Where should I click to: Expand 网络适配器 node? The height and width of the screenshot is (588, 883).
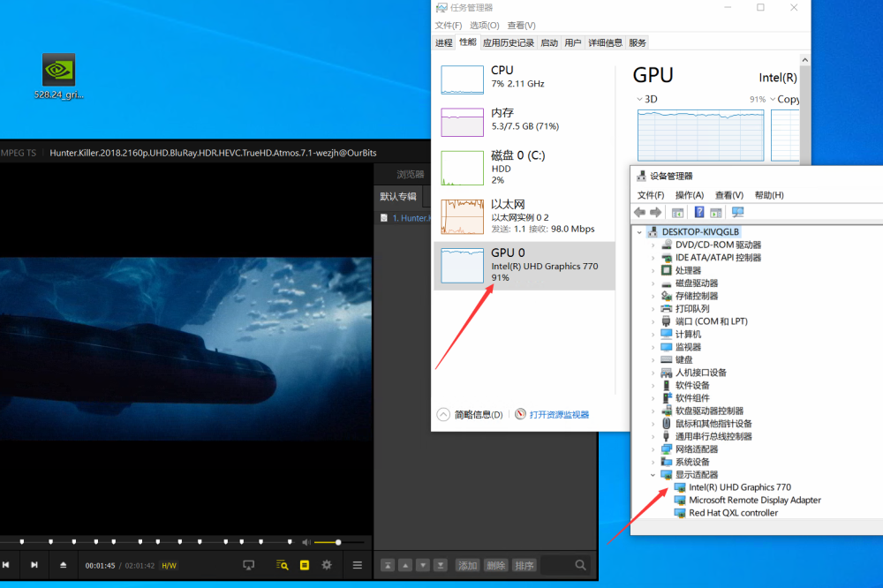653,449
